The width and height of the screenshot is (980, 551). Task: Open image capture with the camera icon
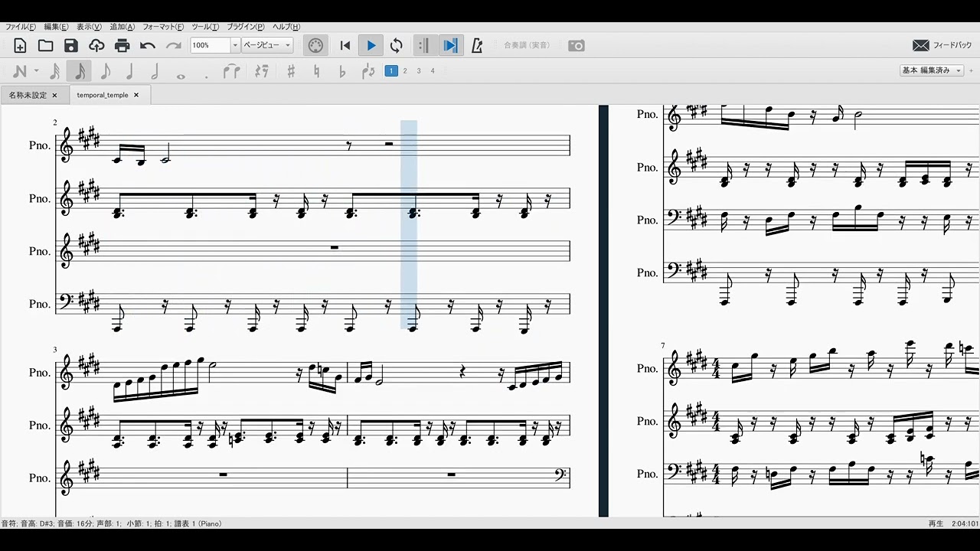point(577,46)
